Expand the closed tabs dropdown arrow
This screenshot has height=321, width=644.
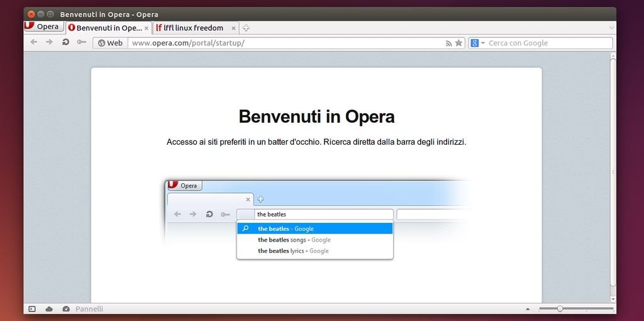(x=611, y=28)
